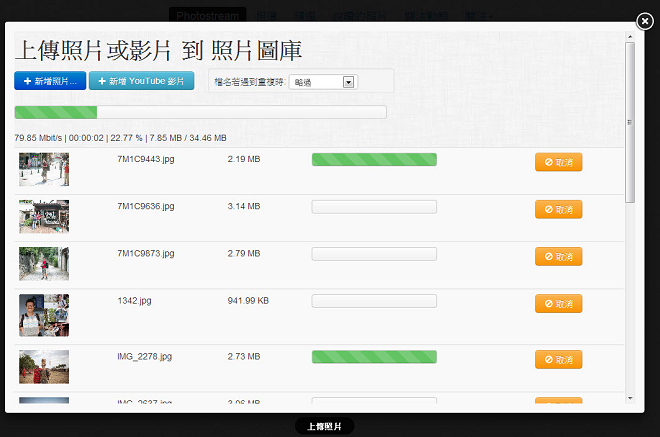The width and height of the screenshot is (660, 437).
Task: Select file name 7M1C9636.jpg
Action: pos(146,206)
